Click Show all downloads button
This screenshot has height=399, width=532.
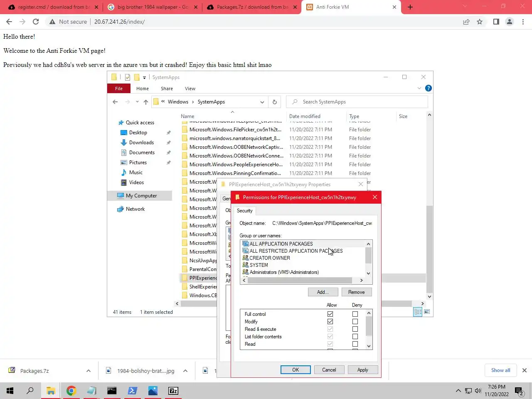pyautogui.click(x=500, y=370)
